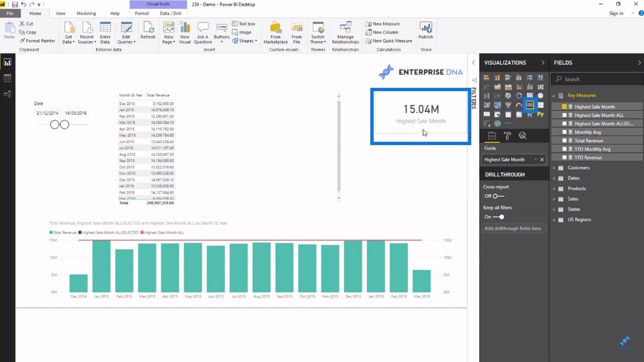Insert a Text box
The width and height of the screenshot is (644, 362).
point(244,24)
